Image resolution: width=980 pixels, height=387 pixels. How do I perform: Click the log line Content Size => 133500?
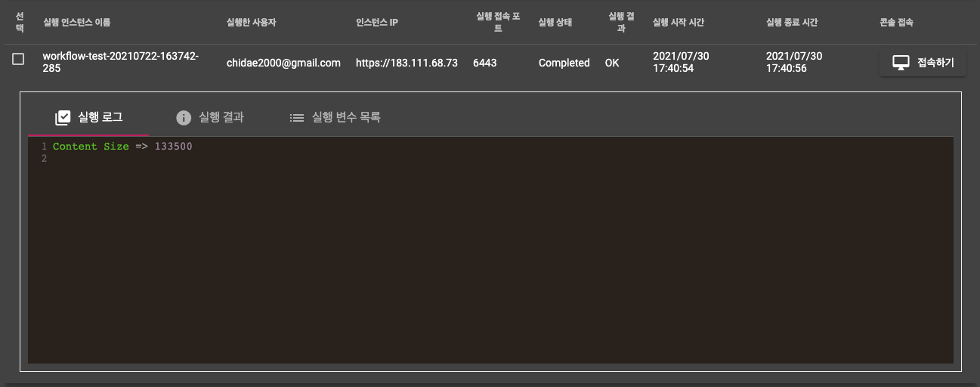(x=122, y=147)
